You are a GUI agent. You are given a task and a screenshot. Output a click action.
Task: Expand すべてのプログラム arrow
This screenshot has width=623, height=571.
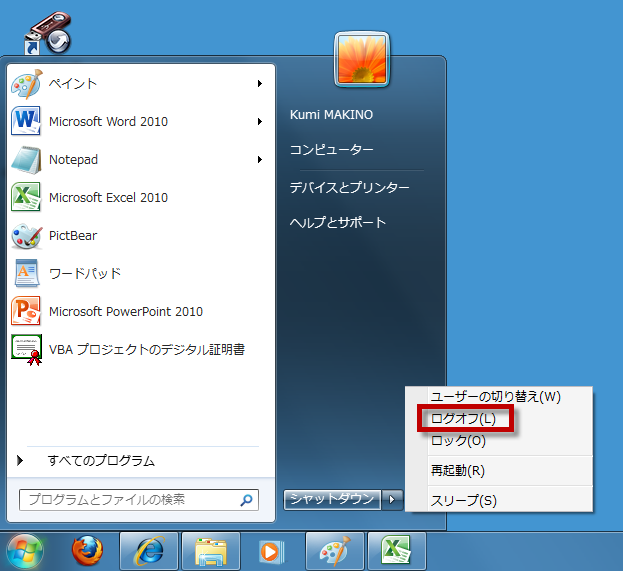pos(20,461)
